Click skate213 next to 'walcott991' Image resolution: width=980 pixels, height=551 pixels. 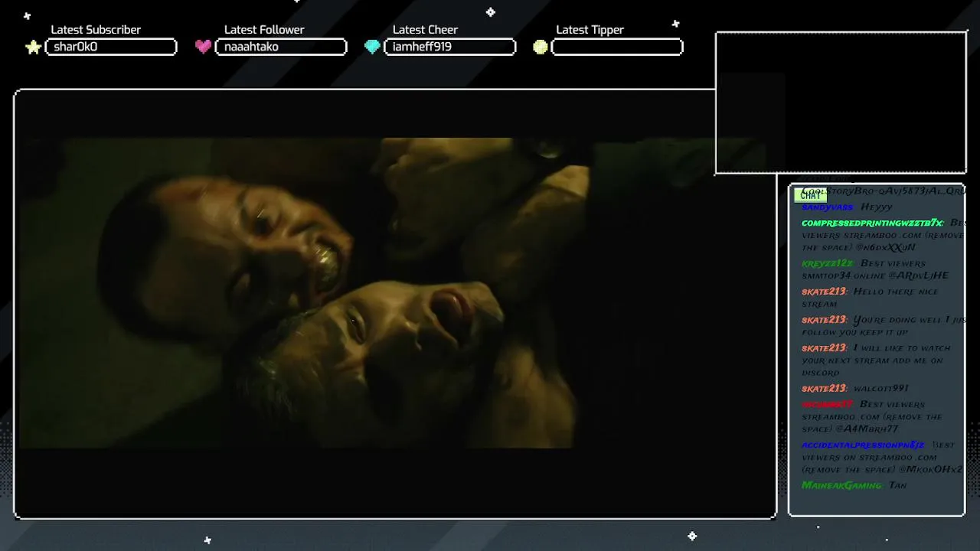(824, 389)
